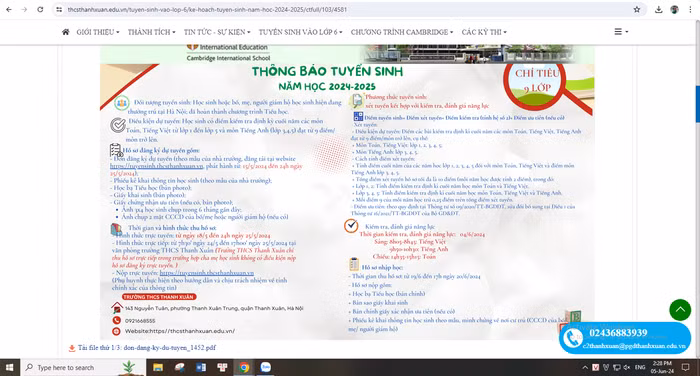Click school phone number 0921668555

tap(140, 321)
